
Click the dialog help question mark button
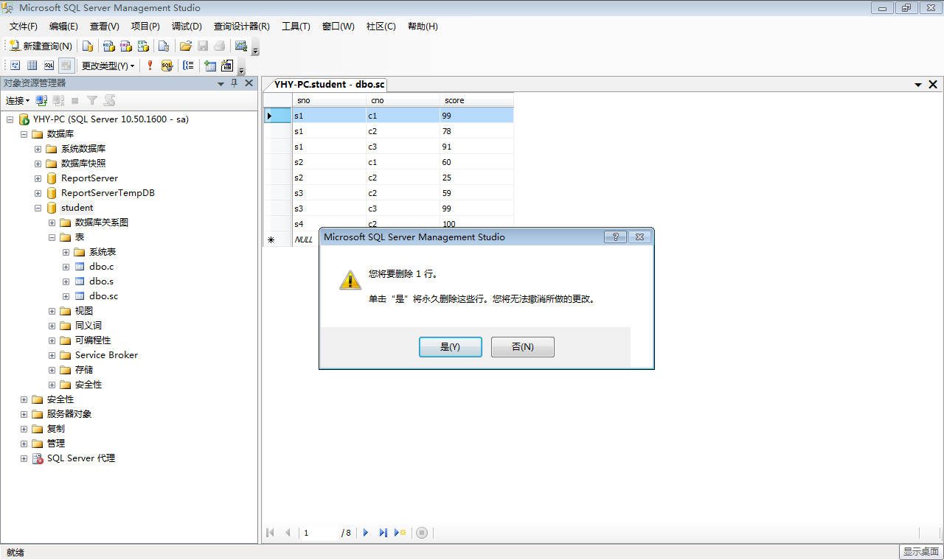click(615, 237)
